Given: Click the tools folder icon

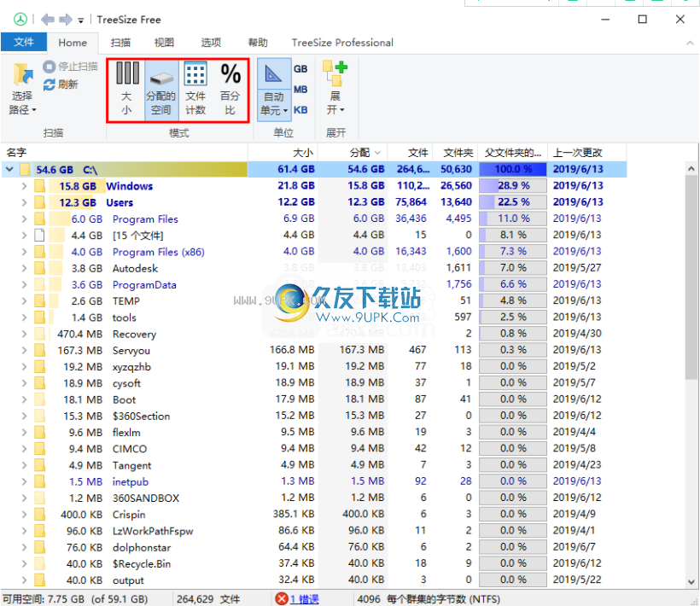Looking at the screenshot, I should 40,318.
